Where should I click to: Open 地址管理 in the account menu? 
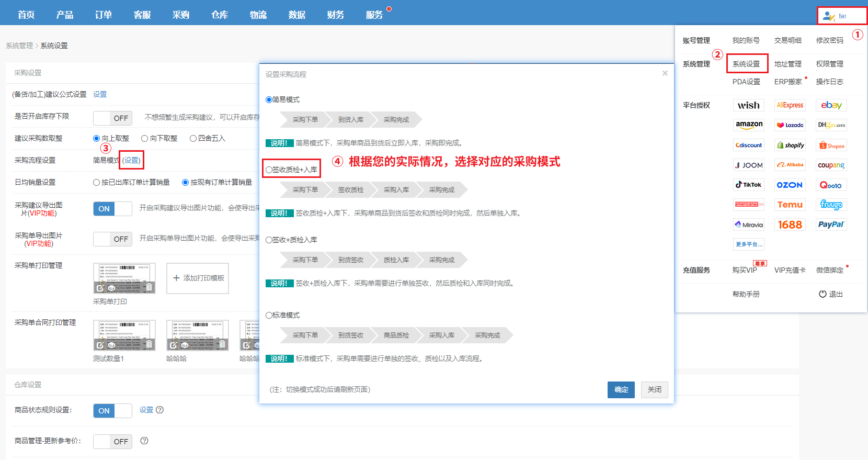pyautogui.click(x=788, y=64)
